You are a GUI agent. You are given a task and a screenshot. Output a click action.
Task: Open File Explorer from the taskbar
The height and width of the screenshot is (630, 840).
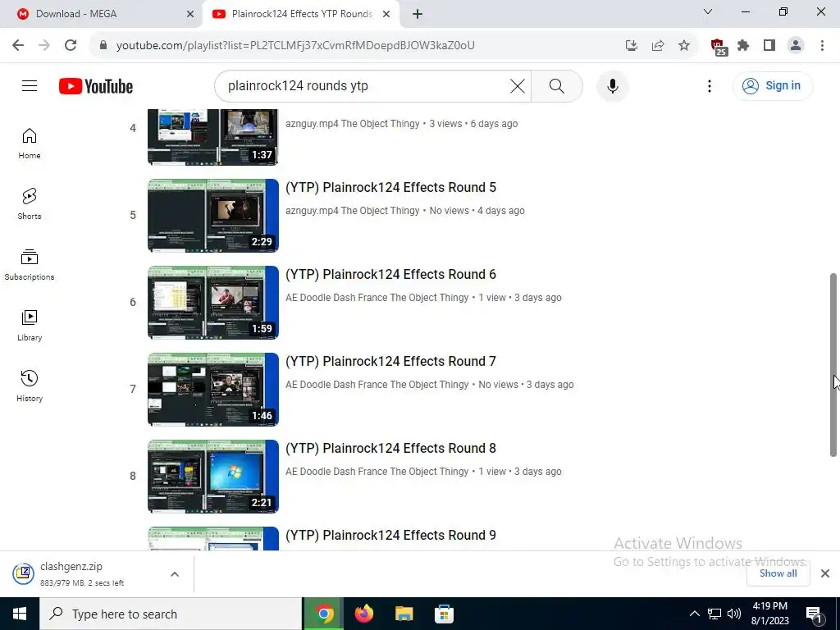(x=404, y=614)
